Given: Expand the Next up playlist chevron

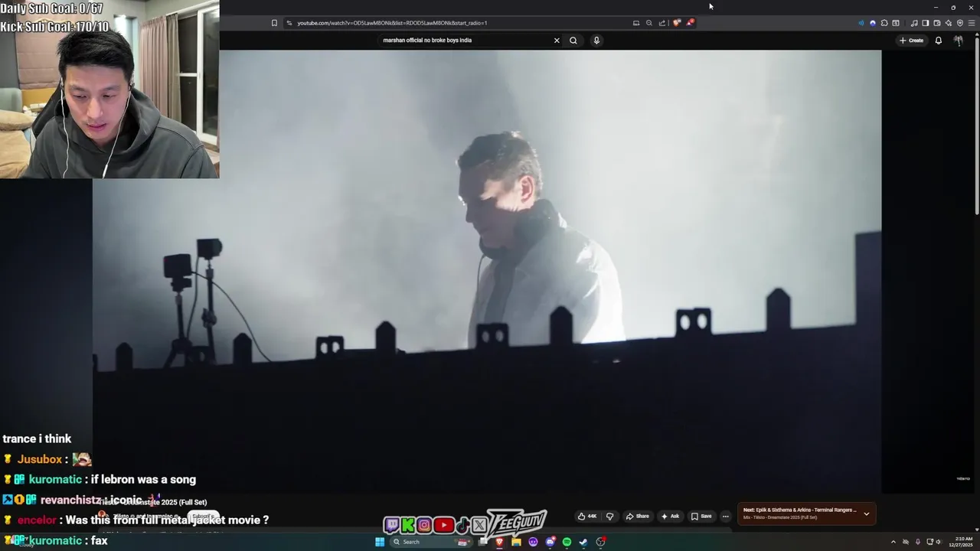Looking at the screenshot, I should (867, 514).
